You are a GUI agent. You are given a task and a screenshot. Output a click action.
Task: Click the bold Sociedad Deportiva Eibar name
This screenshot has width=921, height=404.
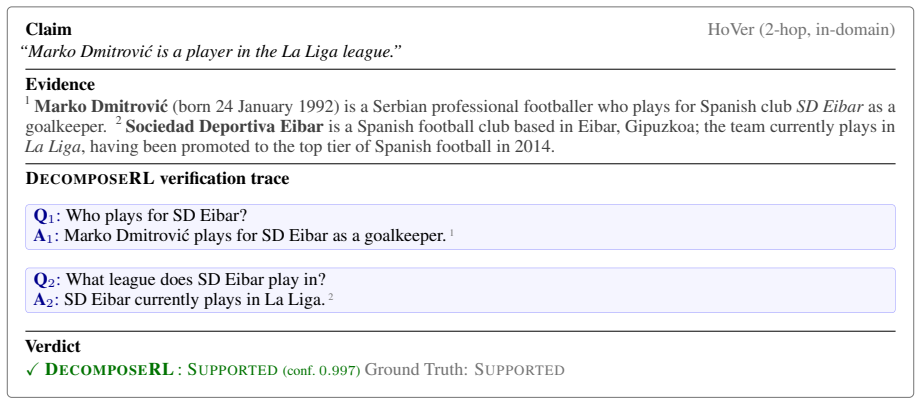[224, 127]
